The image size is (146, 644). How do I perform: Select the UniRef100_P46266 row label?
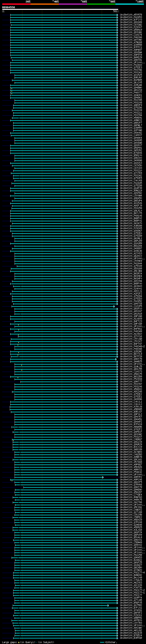tap(131, 37)
